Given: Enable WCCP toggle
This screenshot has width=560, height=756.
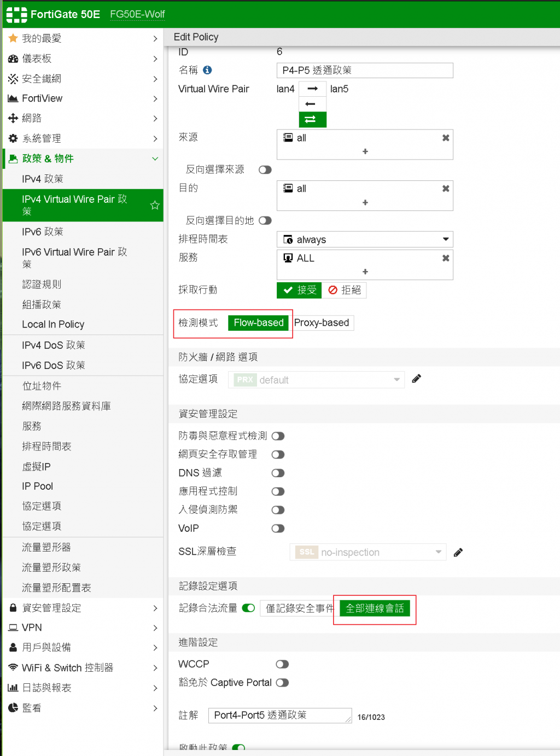Looking at the screenshot, I should (282, 664).
